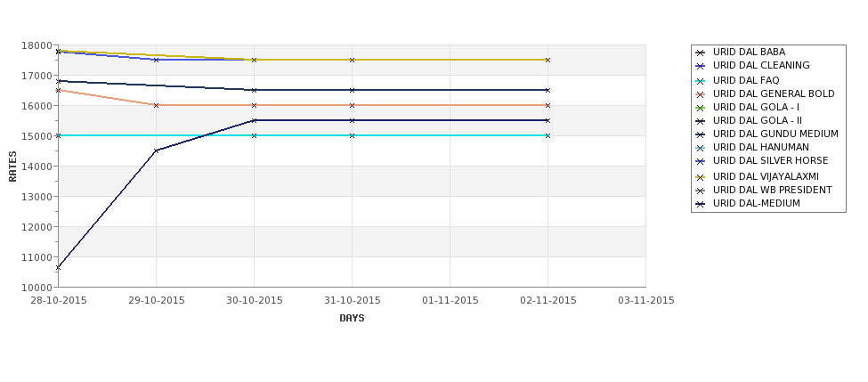
Task: Click the 14500 data point on 29-10-2015
Action: click(156, 150)
